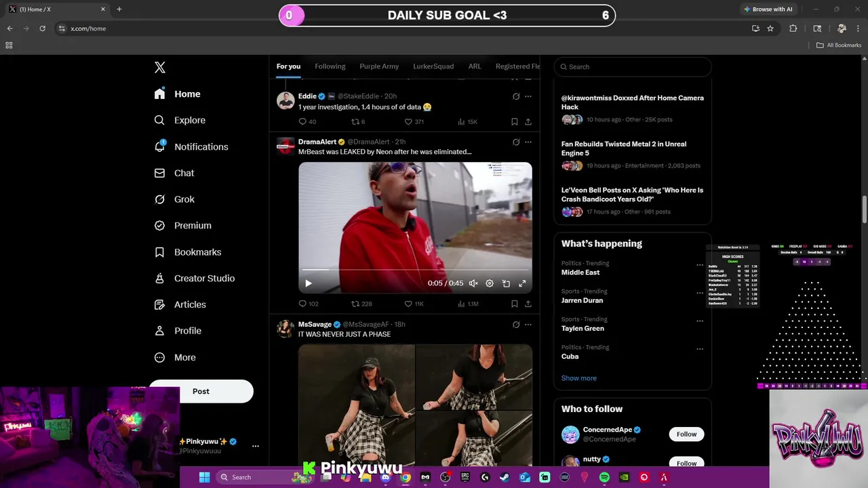Open Spotify from the taskbar
This screenshot has height=488, width=868.
[x=604, y=477]
